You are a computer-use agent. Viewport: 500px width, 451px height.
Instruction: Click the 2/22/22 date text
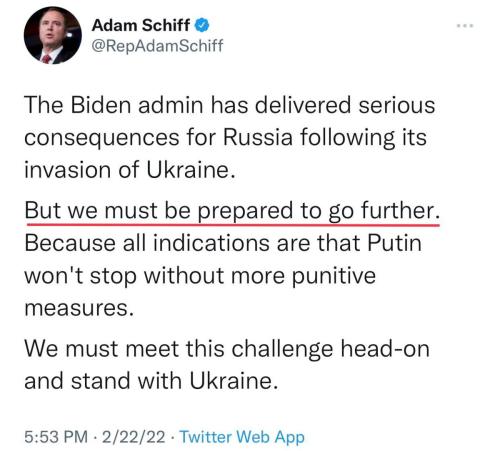coord(134,437)
